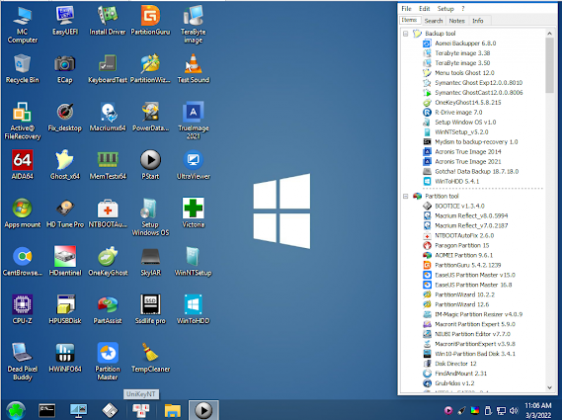Click the Partition Master desktop icon
562x420 pixels.
pyautogui.click(x=108, y=361)
